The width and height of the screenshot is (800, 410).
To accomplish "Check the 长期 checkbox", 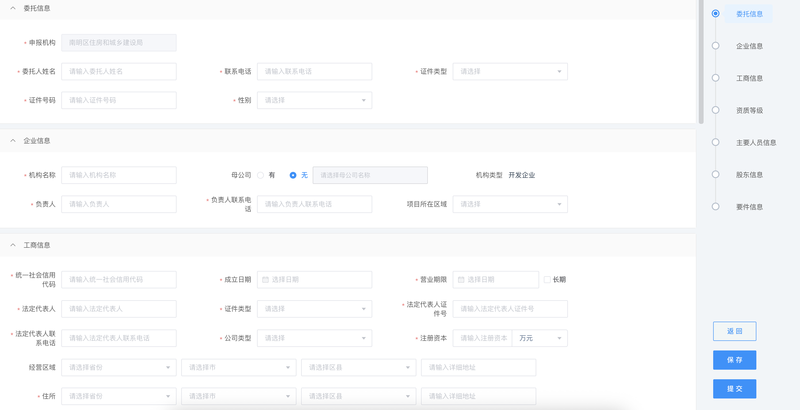I will 547,280.
